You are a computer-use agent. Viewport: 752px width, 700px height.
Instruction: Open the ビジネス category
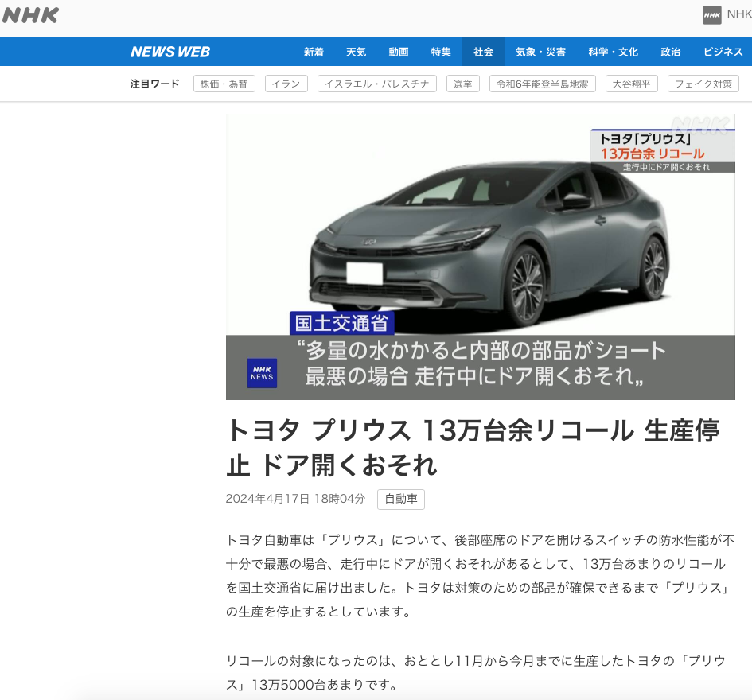click(x=723, y=52)
